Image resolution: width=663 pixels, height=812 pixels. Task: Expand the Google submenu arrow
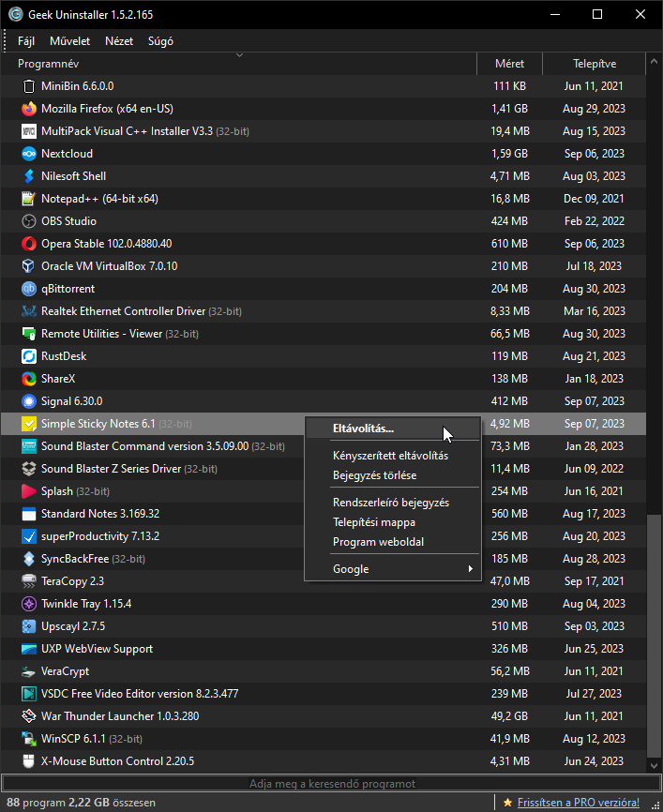471,568
